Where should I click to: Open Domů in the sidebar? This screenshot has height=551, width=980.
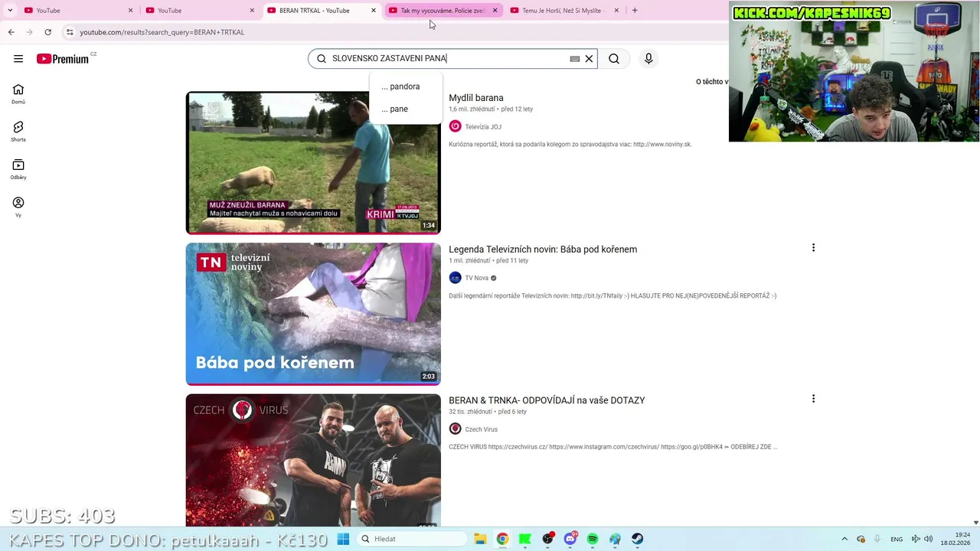[18, 94]
